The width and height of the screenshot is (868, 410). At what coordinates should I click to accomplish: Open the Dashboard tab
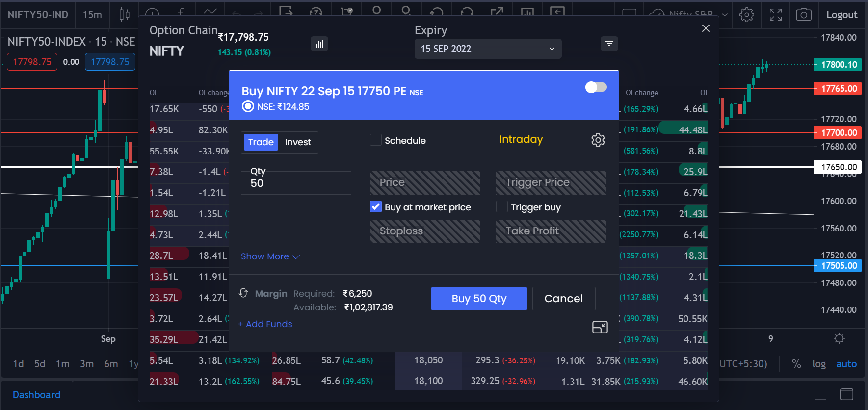[x=36, y=395]
